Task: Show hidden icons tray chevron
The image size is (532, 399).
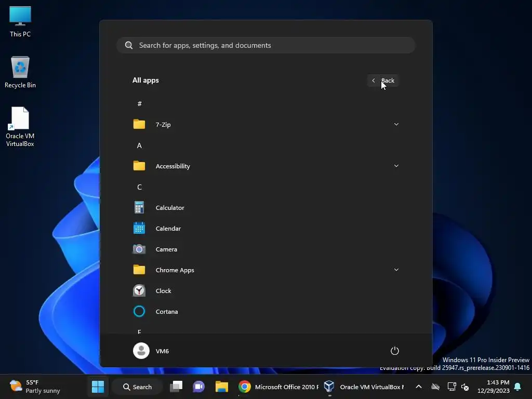Action: 419,387
